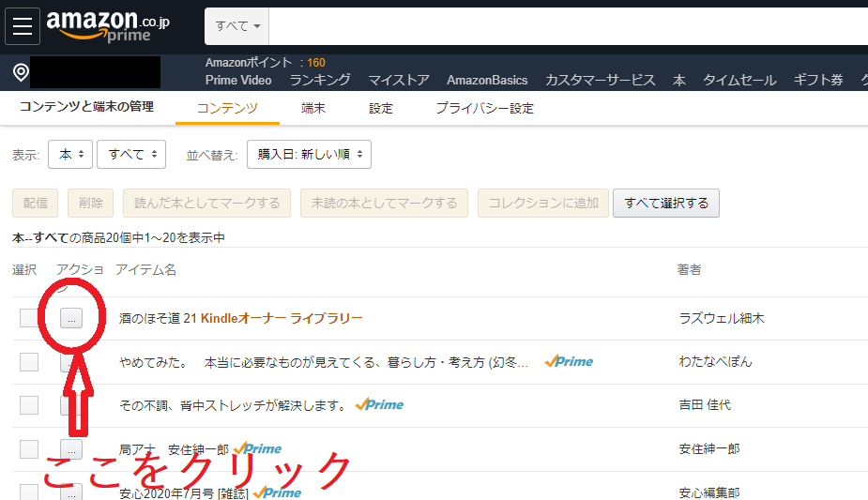Click Prime badge beside 局アナ 安住紳一郎
Image resolution: width=868 pixels, height=500 pixels.
[x=257, y=448]
